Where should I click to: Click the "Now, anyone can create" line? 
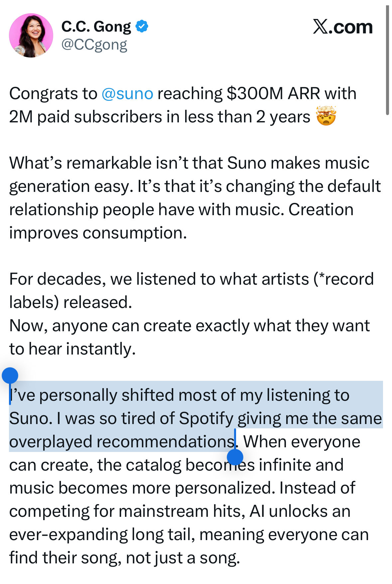116,326
